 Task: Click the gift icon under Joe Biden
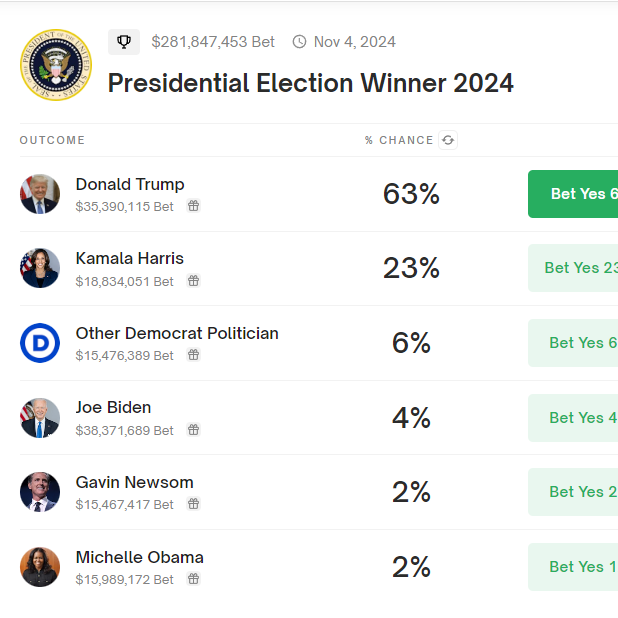194,430
